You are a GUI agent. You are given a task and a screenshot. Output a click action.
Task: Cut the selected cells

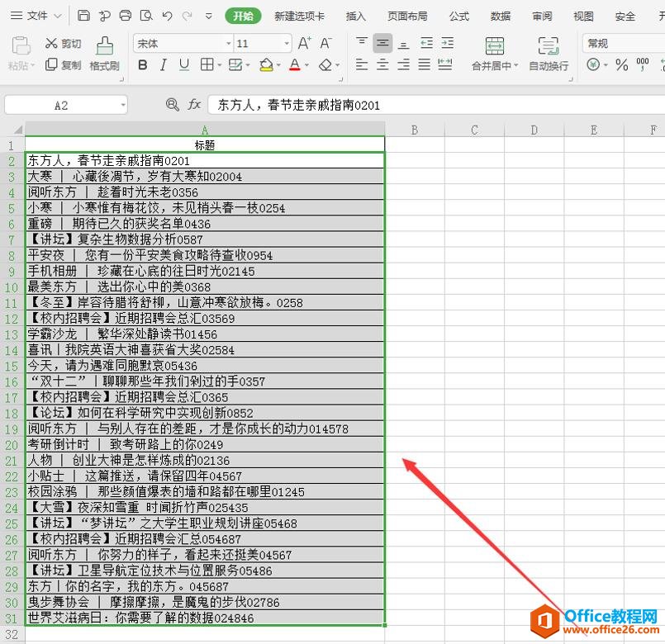tap(63, 43)
